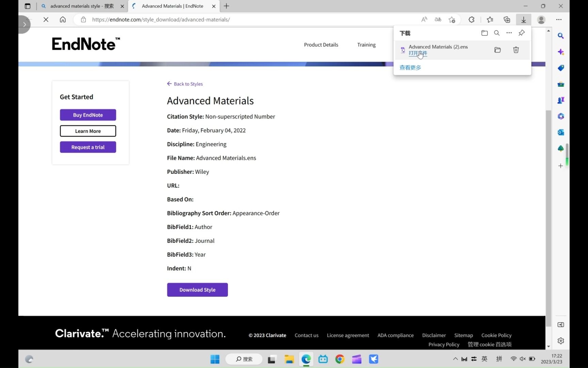Open Edge settings and more menu
588x368 pixels.
[559, 19]
